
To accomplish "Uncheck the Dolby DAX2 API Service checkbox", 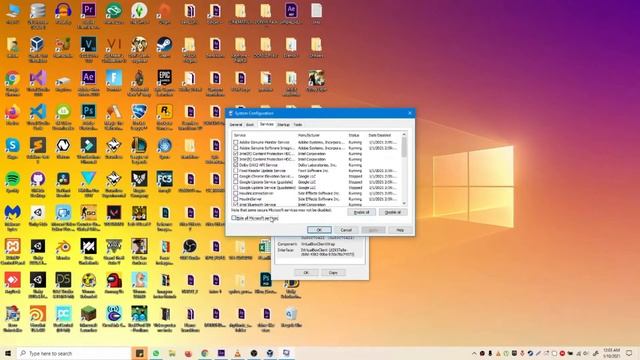I will [x=236, y=165].
